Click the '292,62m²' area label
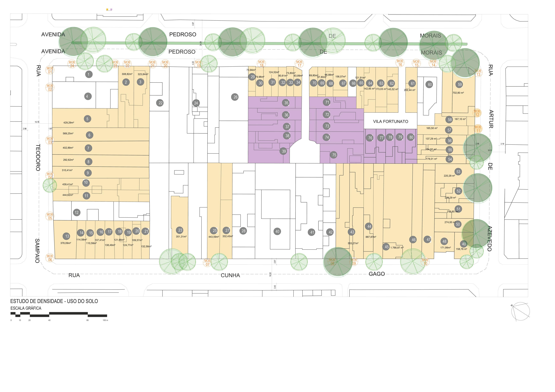Screen dimensions: 555x392 coord(68,160)
